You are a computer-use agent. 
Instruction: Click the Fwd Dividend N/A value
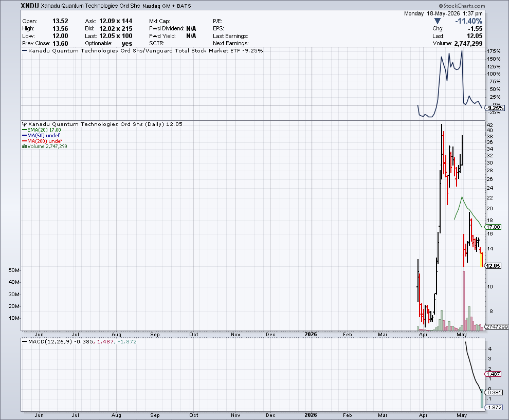(191, 29)
